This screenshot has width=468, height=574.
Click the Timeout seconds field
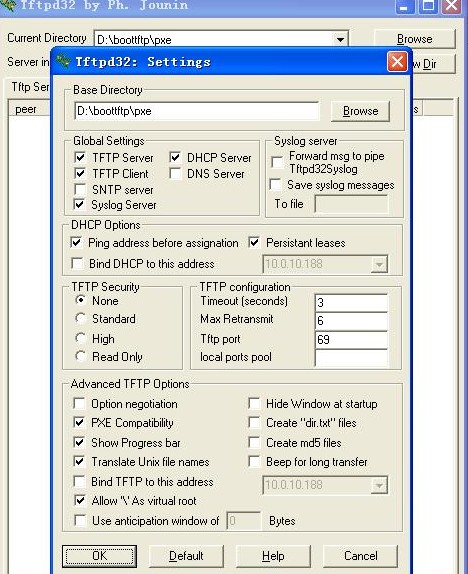pyautogui.click(x=351, y=302)
